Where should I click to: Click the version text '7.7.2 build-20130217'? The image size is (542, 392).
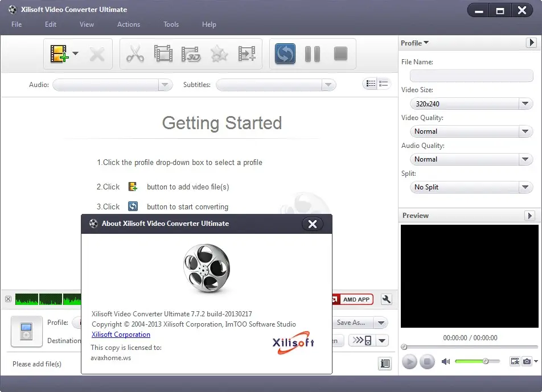click(x=221, y=314)
